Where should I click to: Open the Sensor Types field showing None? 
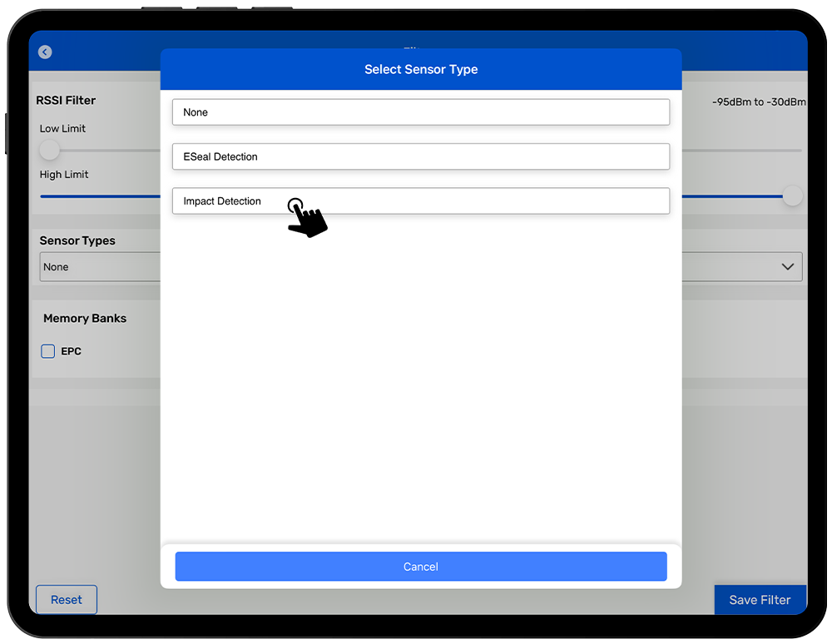coord(100,267)
